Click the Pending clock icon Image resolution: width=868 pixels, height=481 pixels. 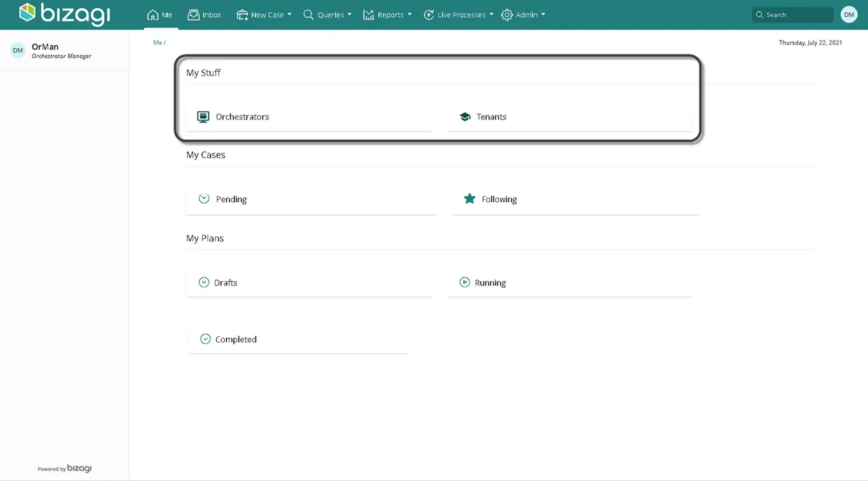(204, 199)
